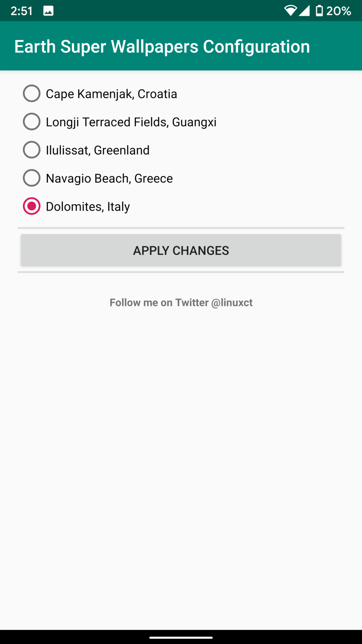This screenshot has height=644, width=362.
Task: Enable the Navagio Beach, Greece radio circle
Action: tap(32, 178)
